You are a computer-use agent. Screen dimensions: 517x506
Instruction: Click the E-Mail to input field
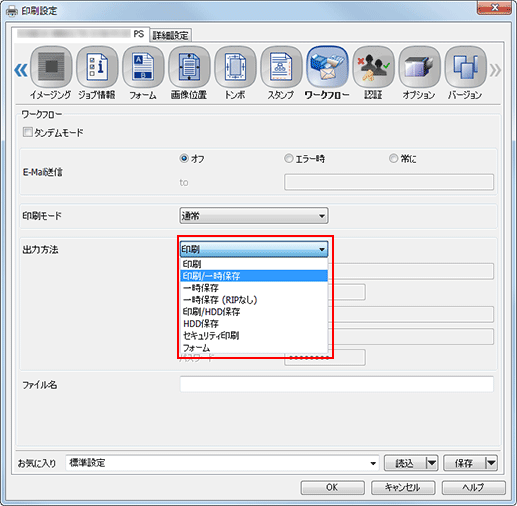(389, 182)
